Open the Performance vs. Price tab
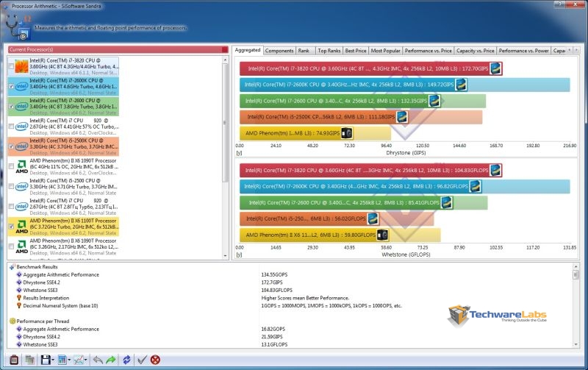Screen dimensions: 588x370 click(x=428, y=51)
